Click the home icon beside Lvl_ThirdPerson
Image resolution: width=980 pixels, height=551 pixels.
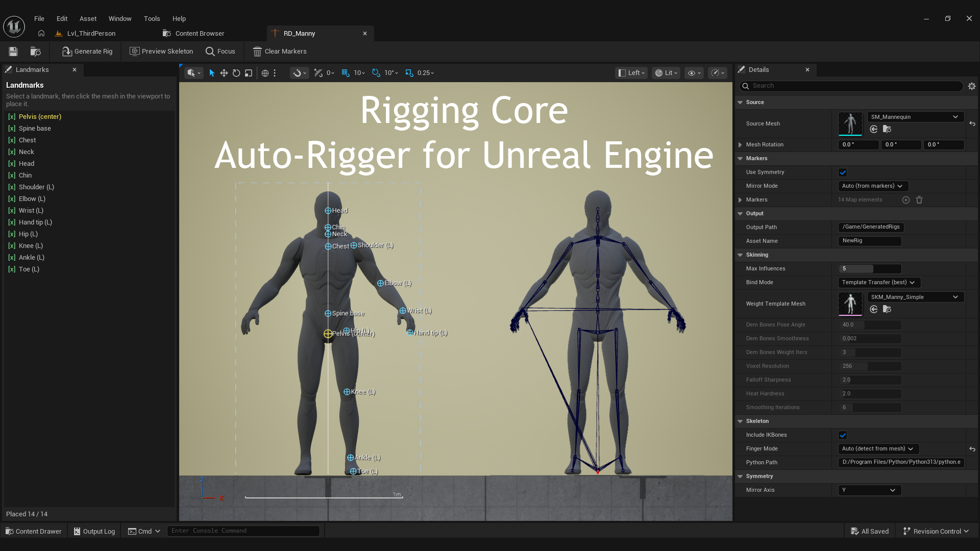click(41, 34)
